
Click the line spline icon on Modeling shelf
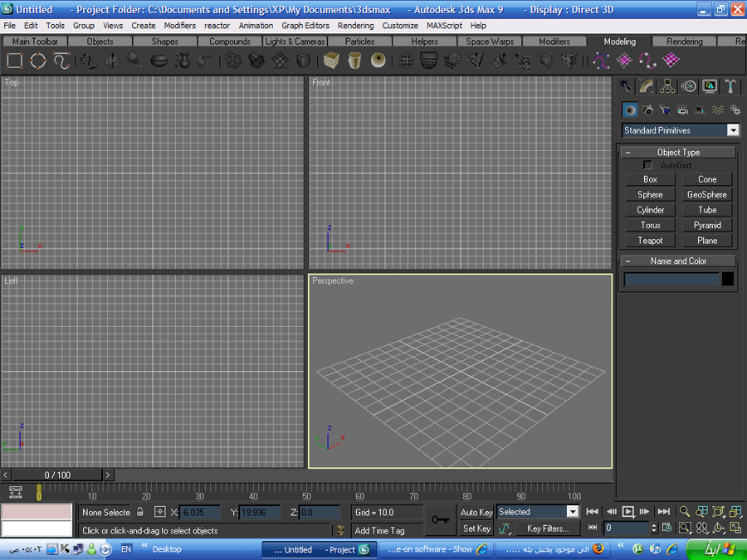(61, 61)
